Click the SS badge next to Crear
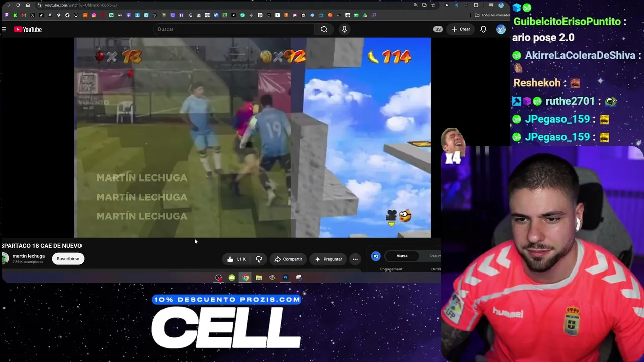Image resolution: width=644 pixels, height=362 pixels. tap(438, 29)
